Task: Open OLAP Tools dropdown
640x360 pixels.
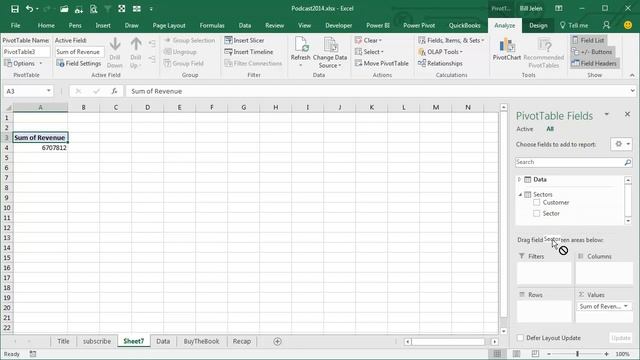Action: (440, 52)
